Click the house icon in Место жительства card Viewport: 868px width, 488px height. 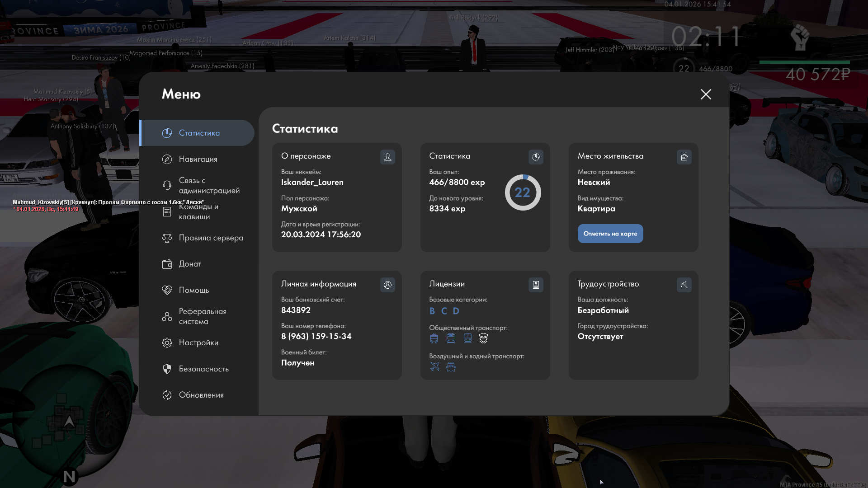(x=684, y=157)
